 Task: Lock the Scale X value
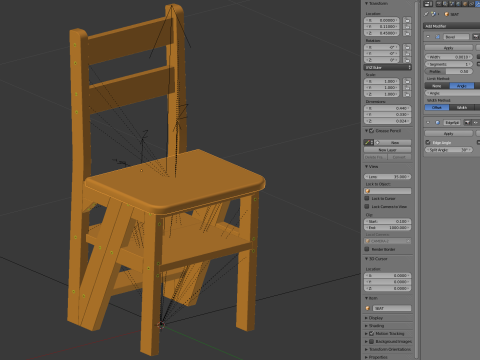[407, 81]
